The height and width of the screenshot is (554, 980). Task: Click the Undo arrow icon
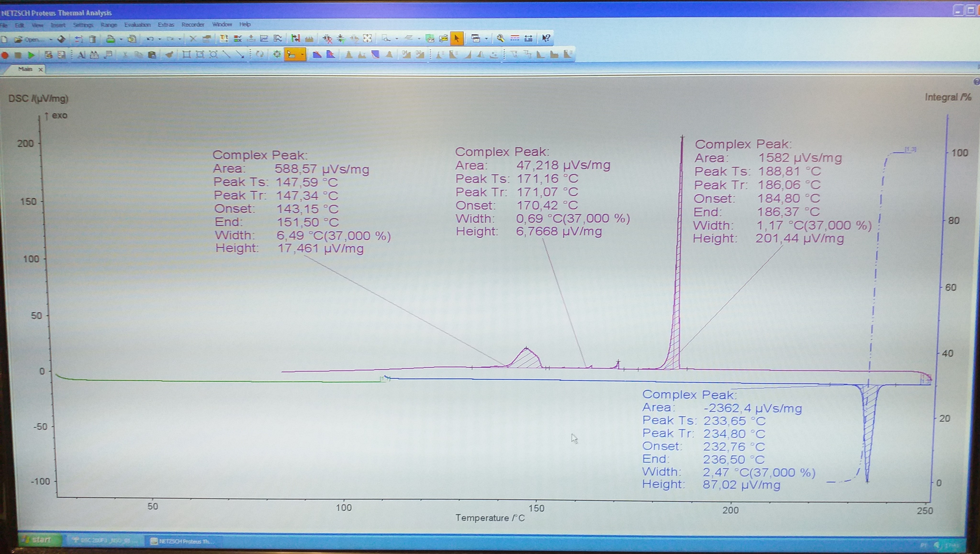pos(150,39)
